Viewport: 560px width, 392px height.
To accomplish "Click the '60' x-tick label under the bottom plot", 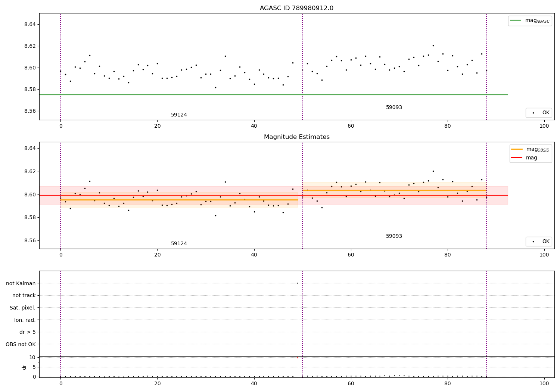I will (351, 383).
